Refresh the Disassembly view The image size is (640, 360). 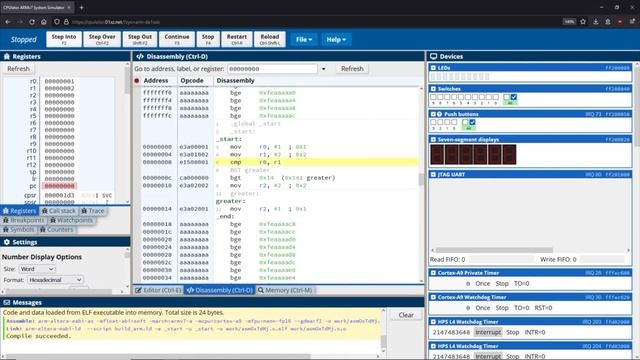(352, 69)
